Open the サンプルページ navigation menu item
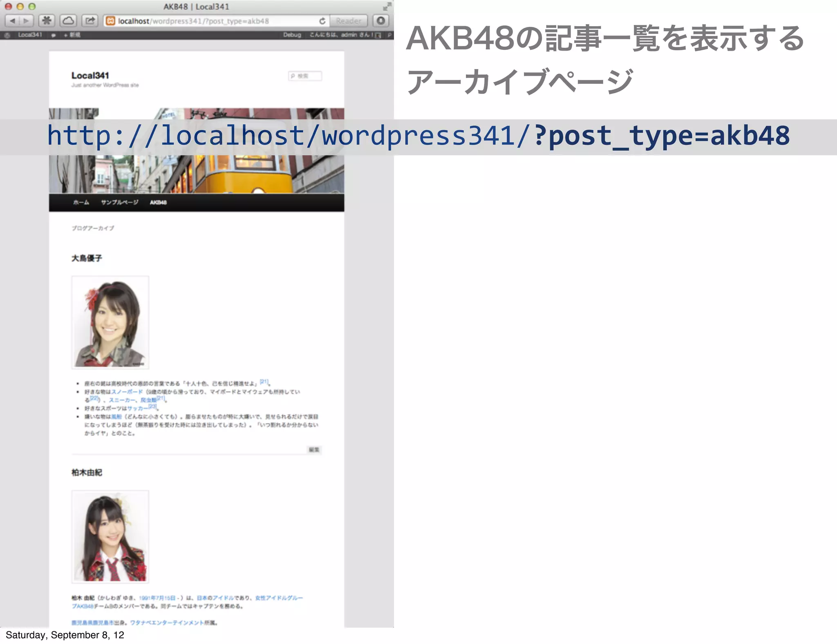Screen dimensions: 837x644 119,202
